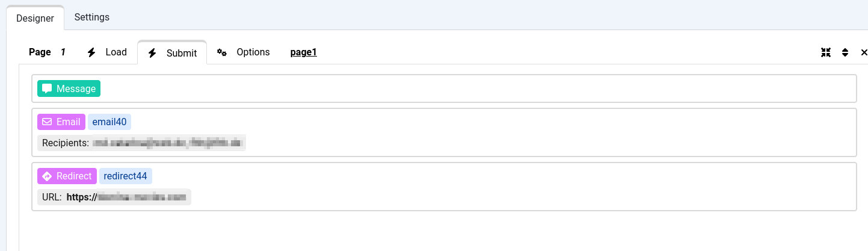Click the page1 name link
Screen dimensions: 868x251
point(304,52)
